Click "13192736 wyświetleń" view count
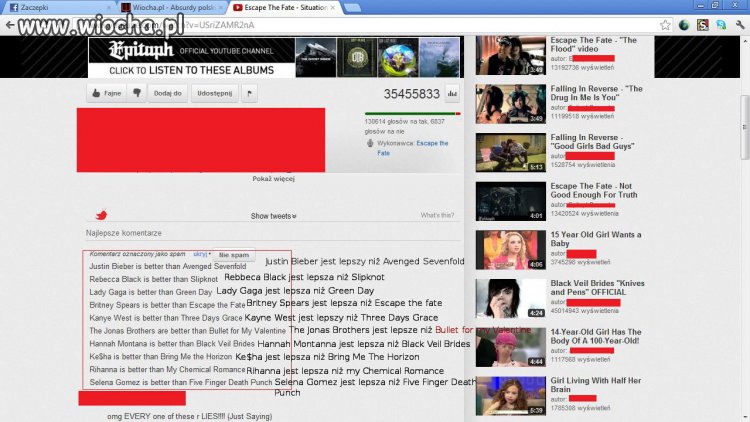 click(x=582, y=67)
